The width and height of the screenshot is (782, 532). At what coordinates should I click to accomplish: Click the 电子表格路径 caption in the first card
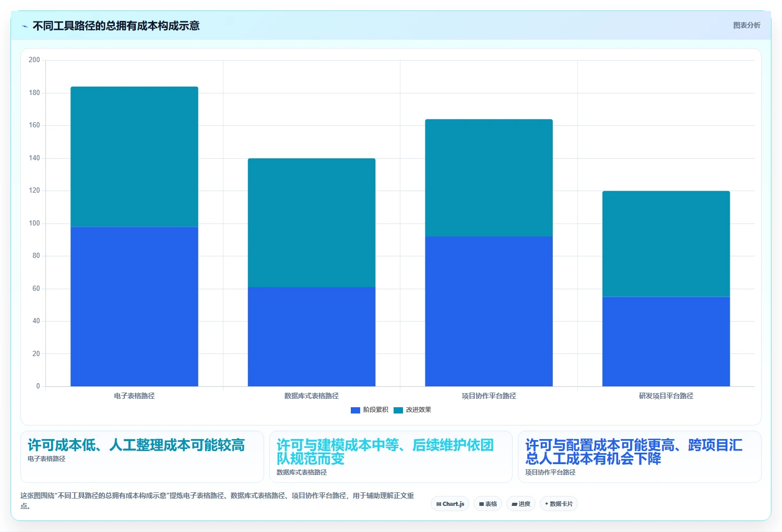click(46, 459)
